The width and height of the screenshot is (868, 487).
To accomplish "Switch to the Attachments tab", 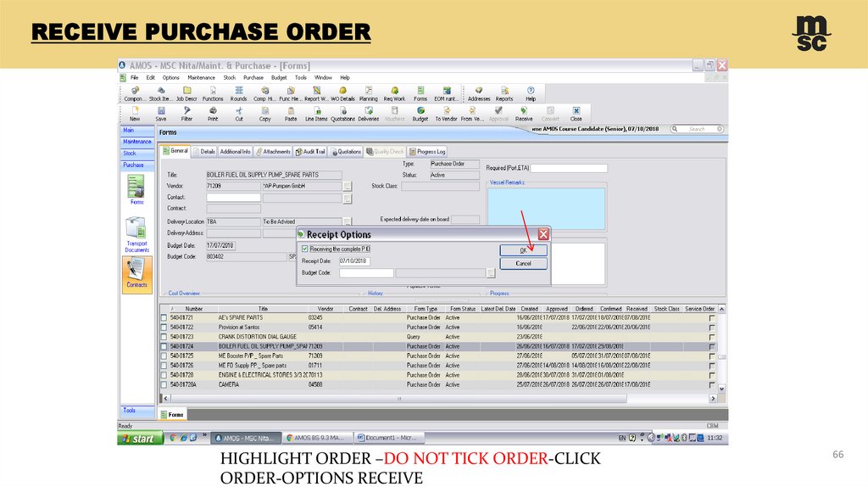I will click(x=273, y=151).
